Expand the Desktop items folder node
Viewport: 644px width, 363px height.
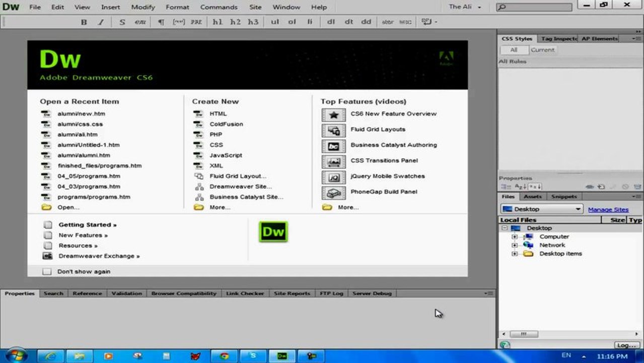coord(514,254)
